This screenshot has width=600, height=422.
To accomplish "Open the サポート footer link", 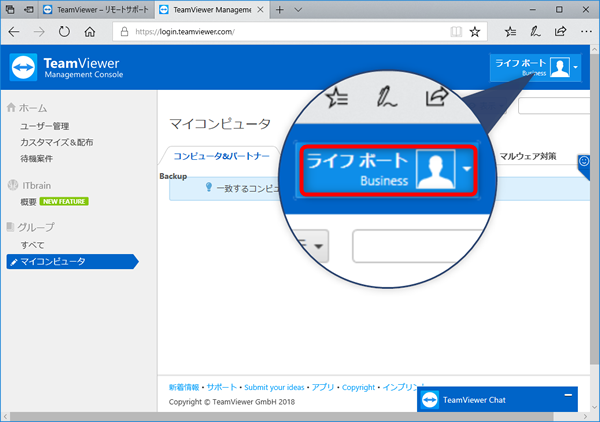I will [222, 387].
